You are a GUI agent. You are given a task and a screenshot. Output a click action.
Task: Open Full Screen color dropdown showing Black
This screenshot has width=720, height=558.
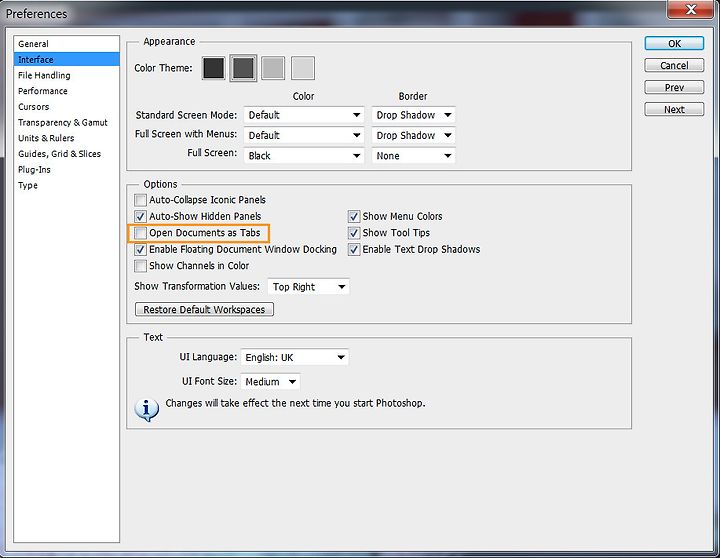tap(304, 156)
